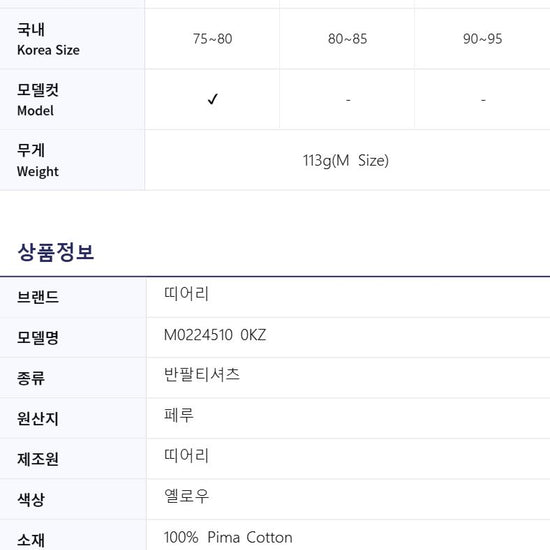Viewport: 550px width, 550px height.
Task: Click the 원산지 row label
Action: click(38, 418)
